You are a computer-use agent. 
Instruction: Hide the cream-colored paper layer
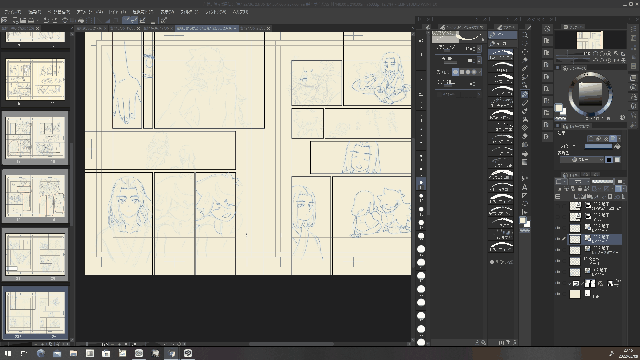(x=558, y=294)
